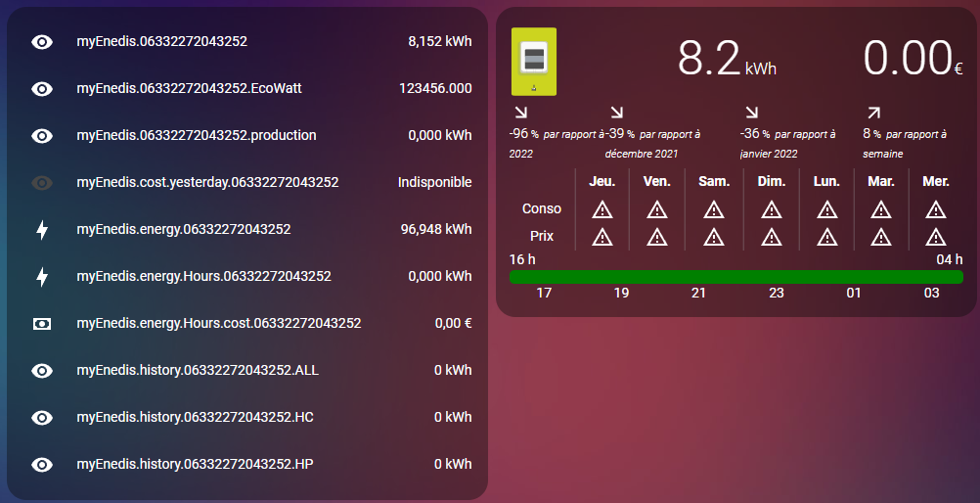
Task: Click Conso warning icon for Dim.
Action: [772, 209]
